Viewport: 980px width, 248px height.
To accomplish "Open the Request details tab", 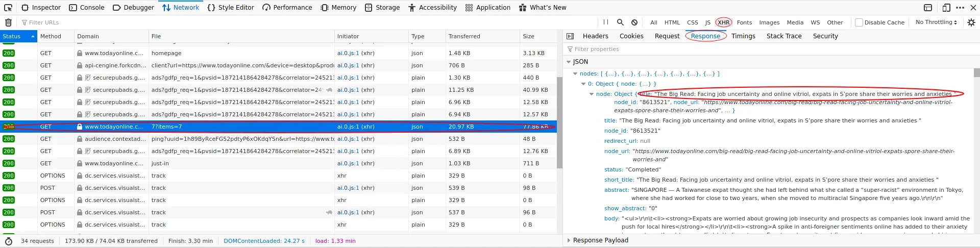I will click(x=667, y=36).
